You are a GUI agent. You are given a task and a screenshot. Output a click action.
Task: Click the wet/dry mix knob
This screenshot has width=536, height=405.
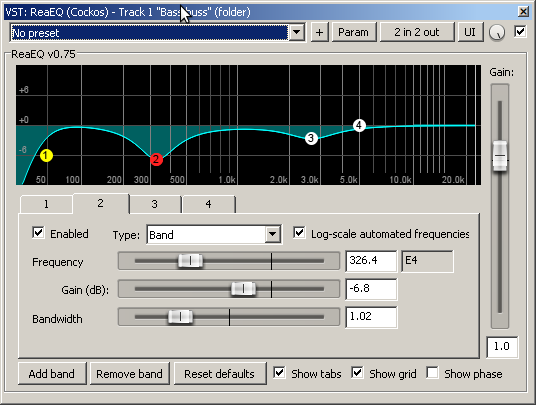click(x=497, y=32)
